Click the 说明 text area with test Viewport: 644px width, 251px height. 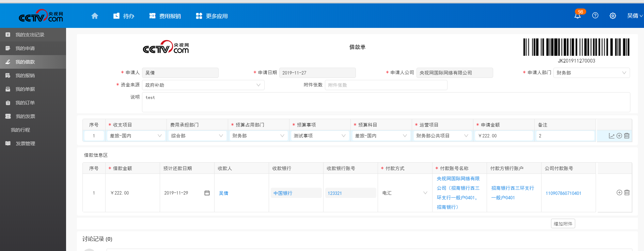click(x=386, y=102)
